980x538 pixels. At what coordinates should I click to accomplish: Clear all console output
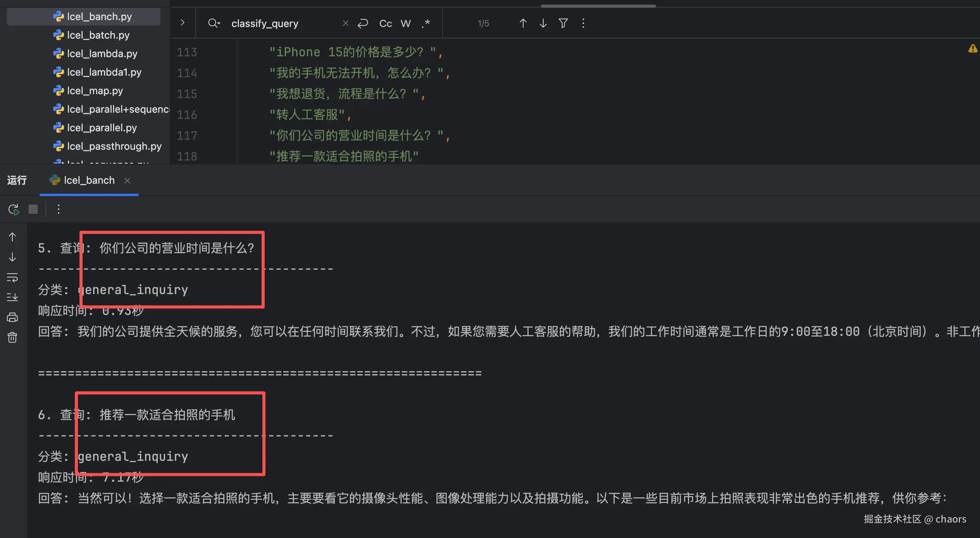pos(12,338)
